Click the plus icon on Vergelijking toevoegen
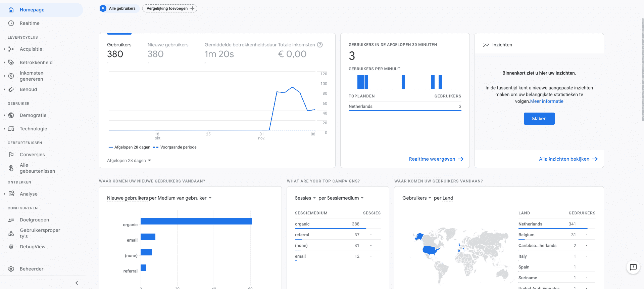 point(192,8)
